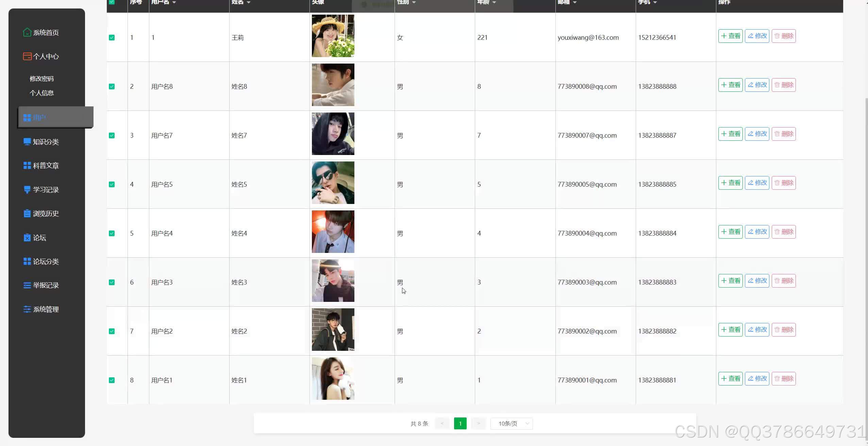Click the sliders icon beside 系统管理
This screenshot has width=868, height=446.
click(27, 309)
